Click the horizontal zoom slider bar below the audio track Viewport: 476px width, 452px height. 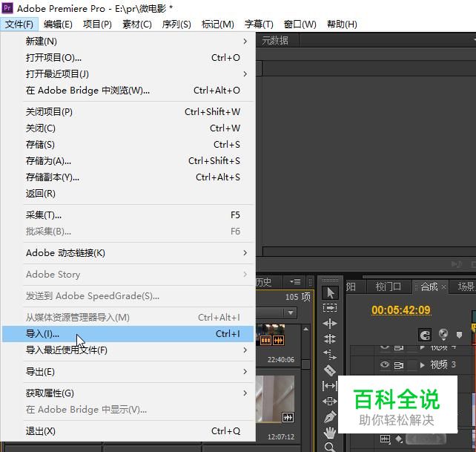point(426,439)
